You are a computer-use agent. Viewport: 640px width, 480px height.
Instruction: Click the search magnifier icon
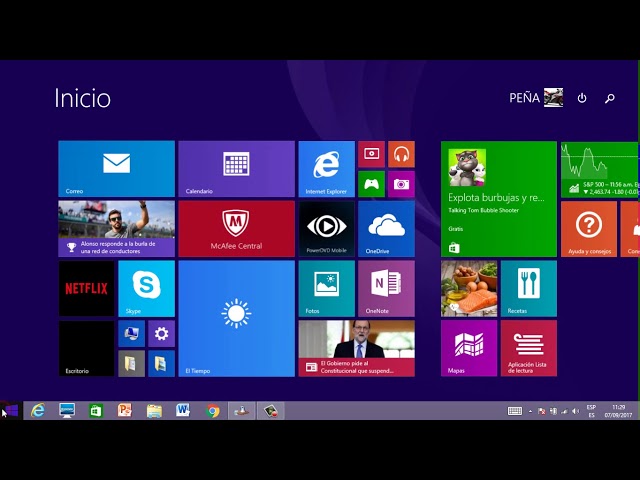610,98
